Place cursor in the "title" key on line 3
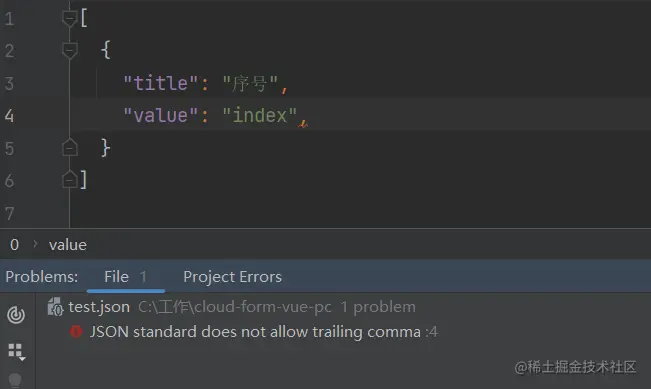651x389 pixels. (x=161, y=83)
